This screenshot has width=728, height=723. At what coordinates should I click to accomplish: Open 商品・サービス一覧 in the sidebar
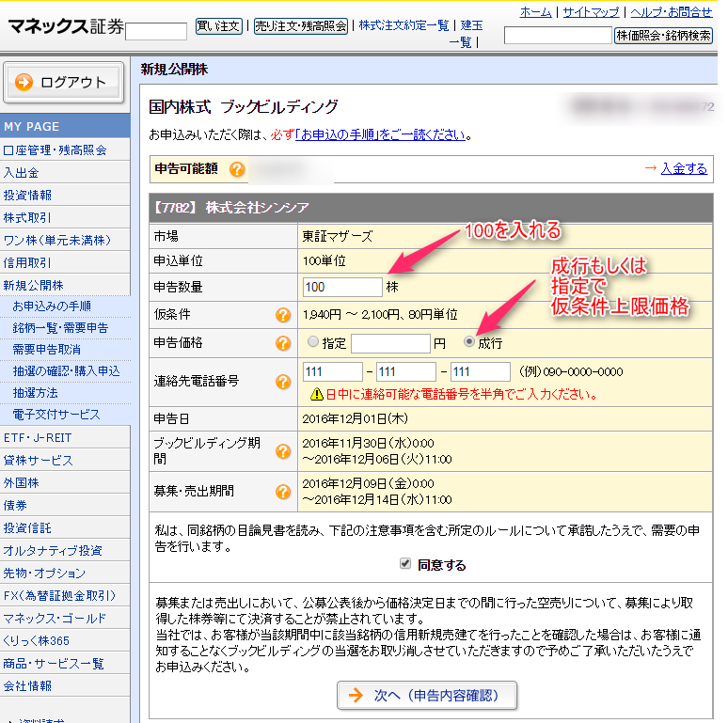tap(65, 663)
